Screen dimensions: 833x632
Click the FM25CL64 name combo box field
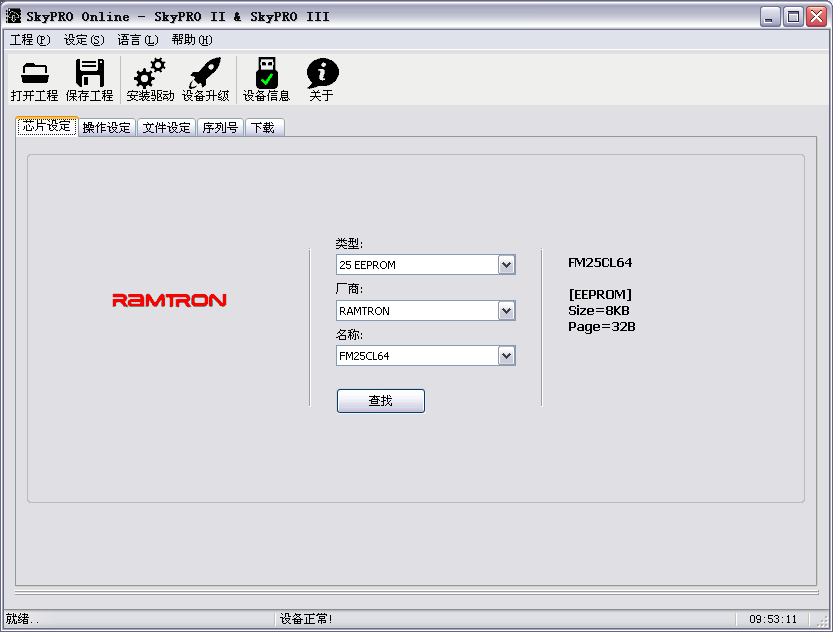[426, 356]
